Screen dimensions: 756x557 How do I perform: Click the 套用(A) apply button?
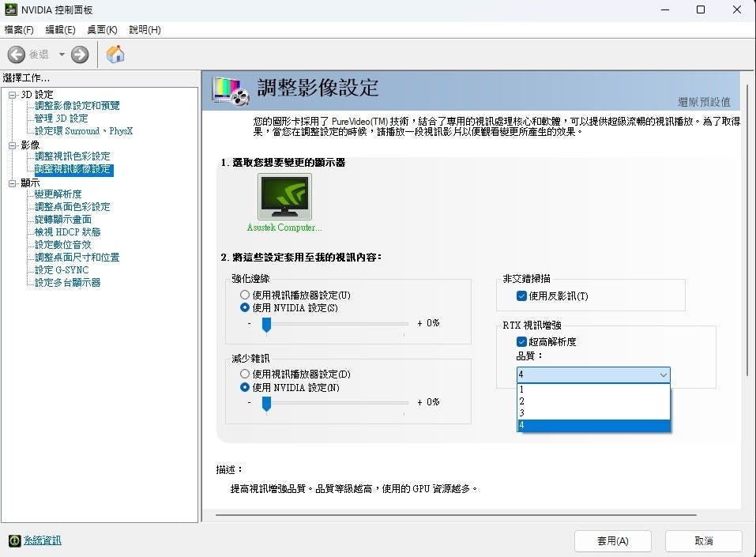coord(613,541)
